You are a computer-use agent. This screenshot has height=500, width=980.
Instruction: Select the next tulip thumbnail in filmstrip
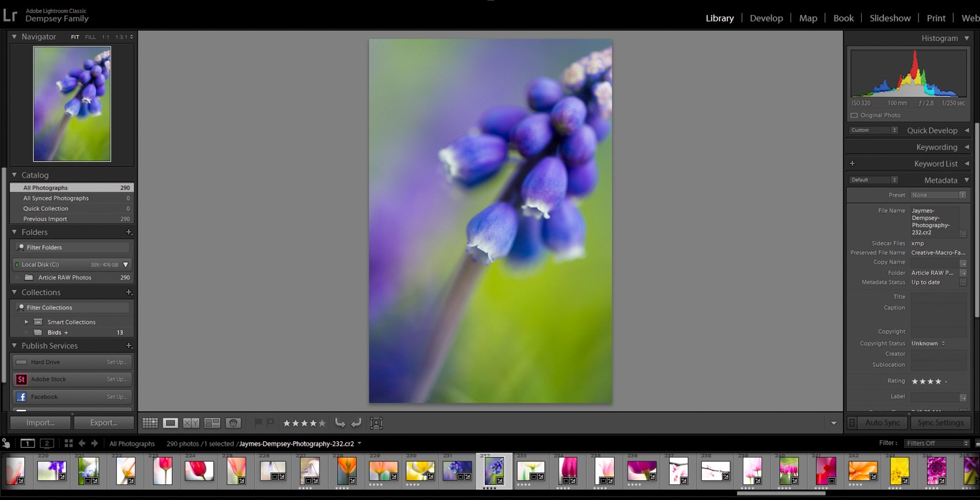(531, 470)
